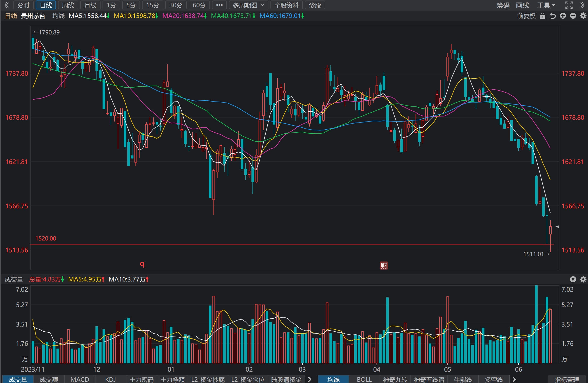The image size is (588, 383).
Task: Switch to 30分 minute chart
Action: (176, 5)
